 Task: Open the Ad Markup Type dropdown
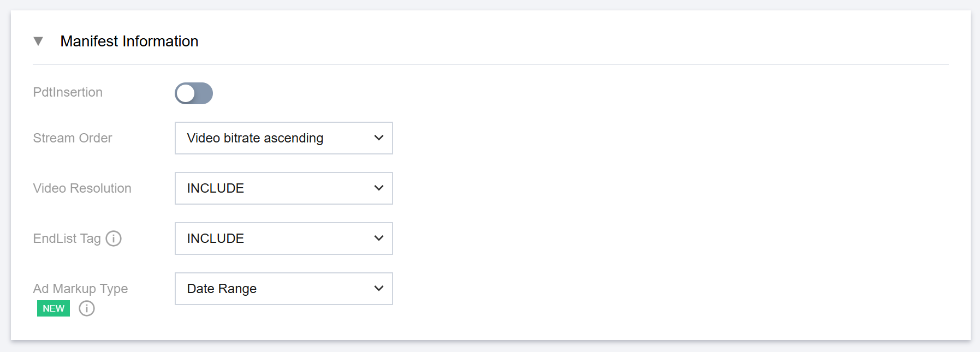(x=283, y=289)
